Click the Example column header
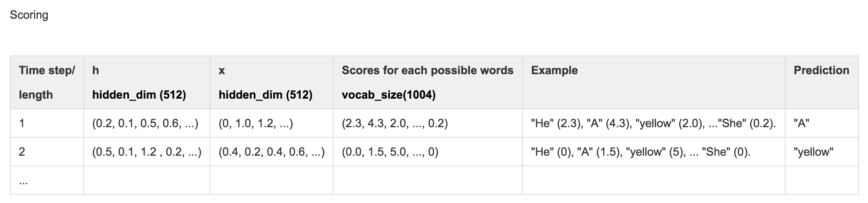The image size is (868, 203). click(x=654, y=82)
